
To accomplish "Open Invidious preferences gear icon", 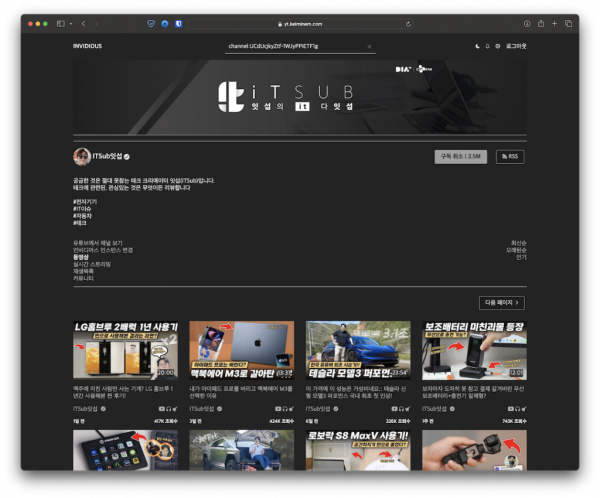I will pyautogui.click(x=497, y=46).
